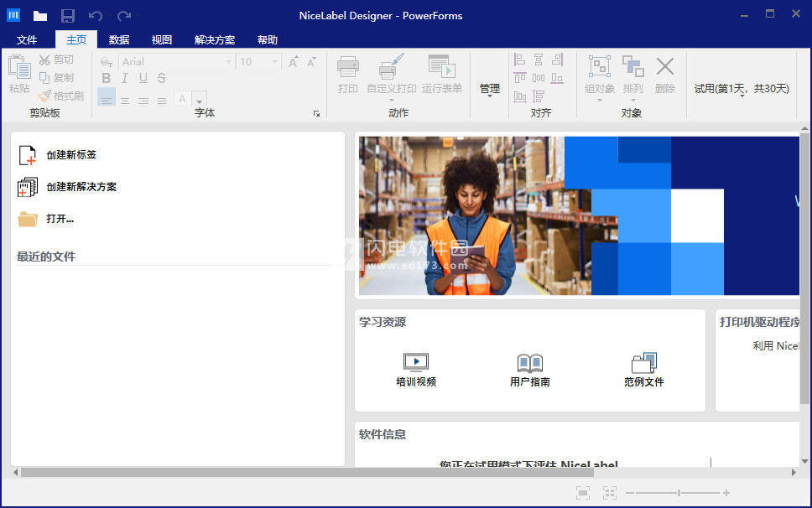This screenshot has width=812, height=508.
Task: Toggle center text alignment
Action: coord(125,101)
